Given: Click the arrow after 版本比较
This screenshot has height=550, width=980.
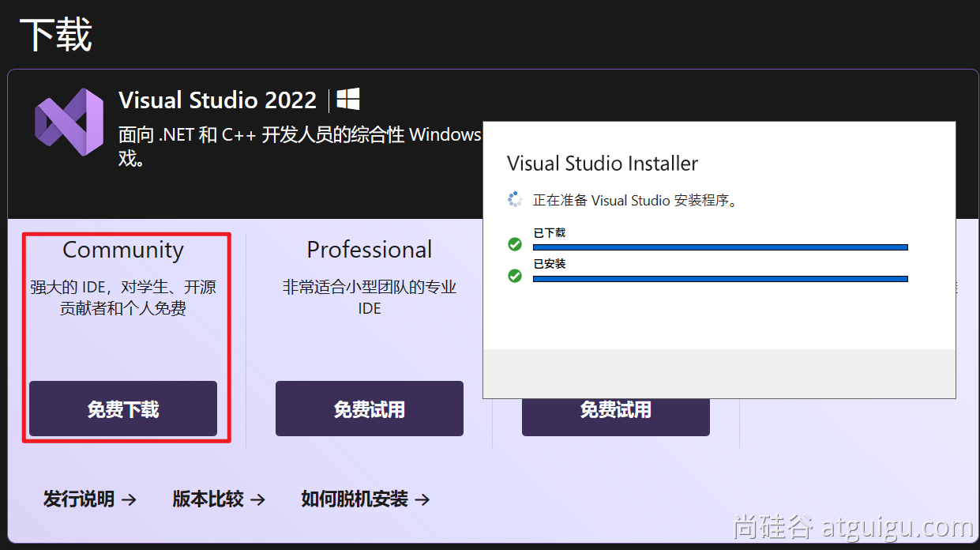Looking at the screenshot, I should click(257, 499).
